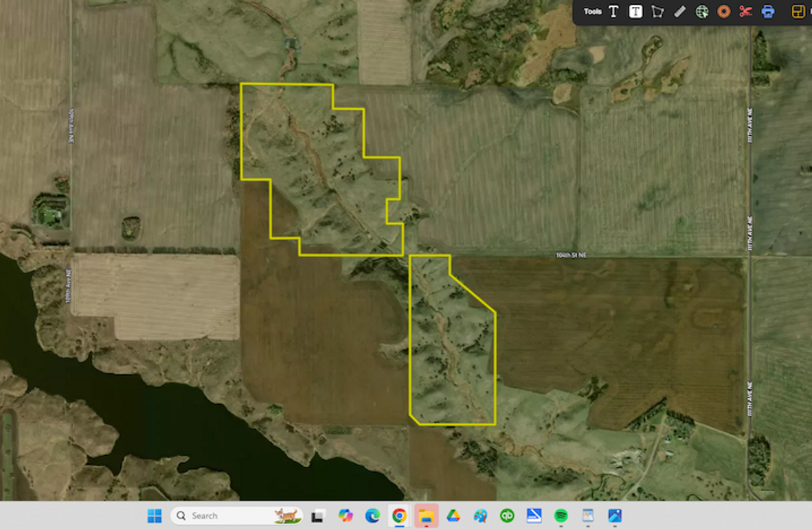812x530 pixels.
Task: Open the yellow grid layout tool
Action: 798,12
